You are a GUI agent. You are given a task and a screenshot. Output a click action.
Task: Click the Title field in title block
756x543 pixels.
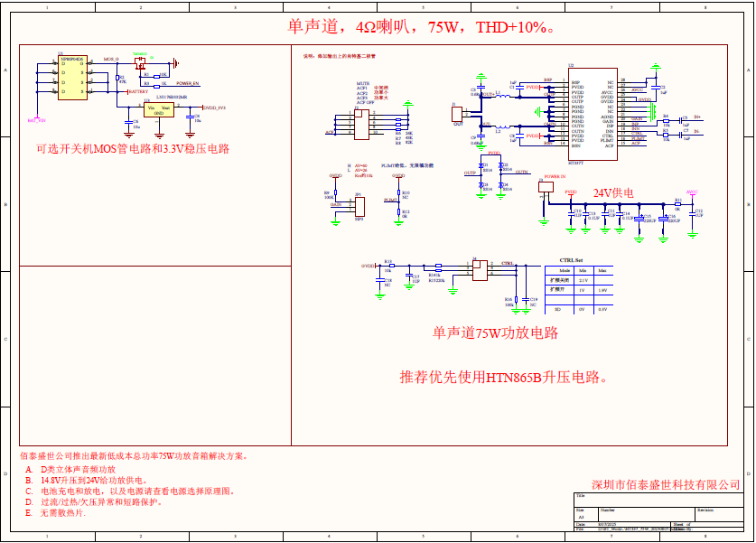click(x=581, y=497)
